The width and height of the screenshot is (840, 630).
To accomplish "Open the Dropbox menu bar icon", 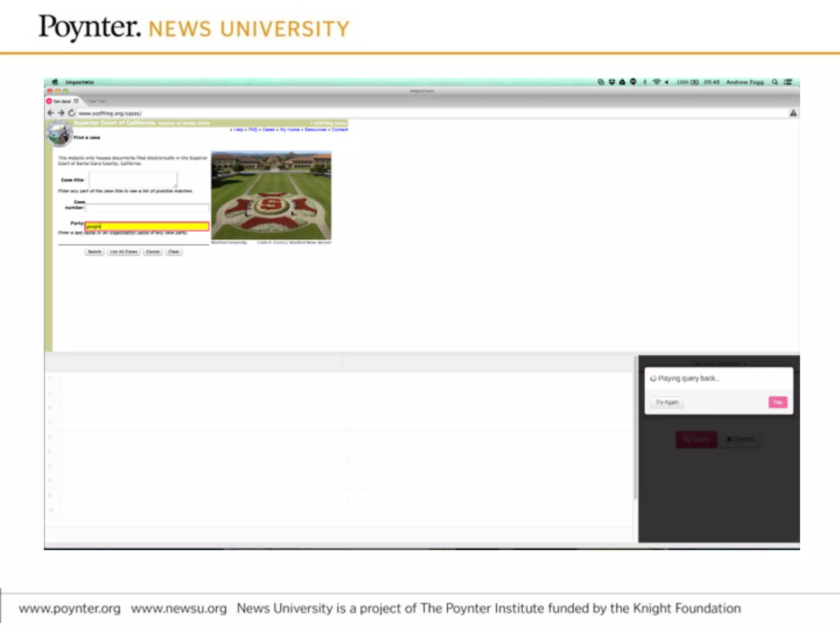I will (612, 82).
